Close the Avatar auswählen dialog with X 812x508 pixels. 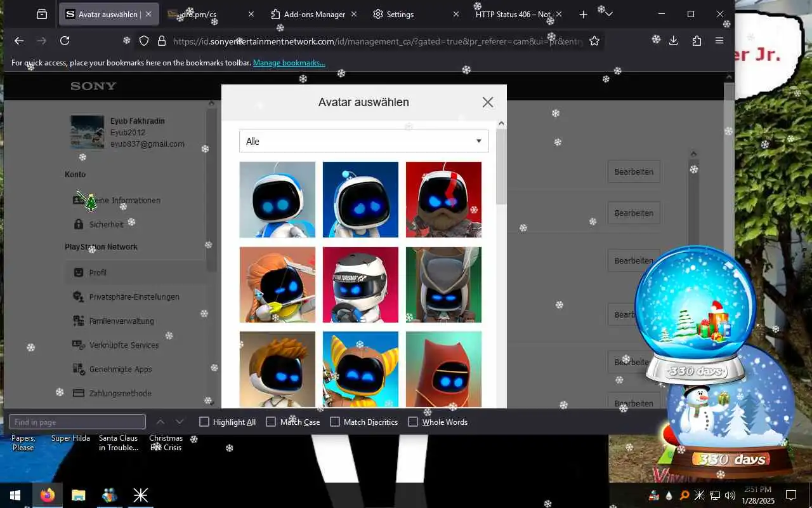[x=487, y=102]
